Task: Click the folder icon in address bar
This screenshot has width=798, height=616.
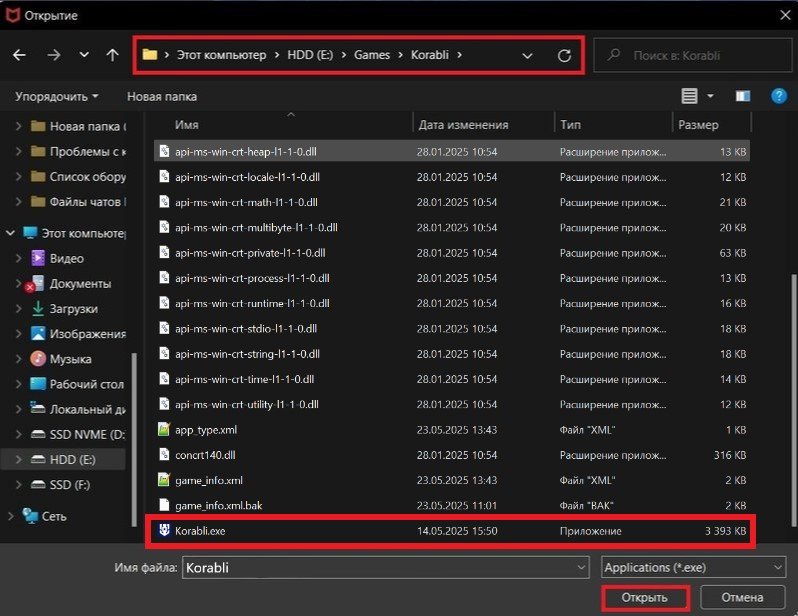Action: 150,54
